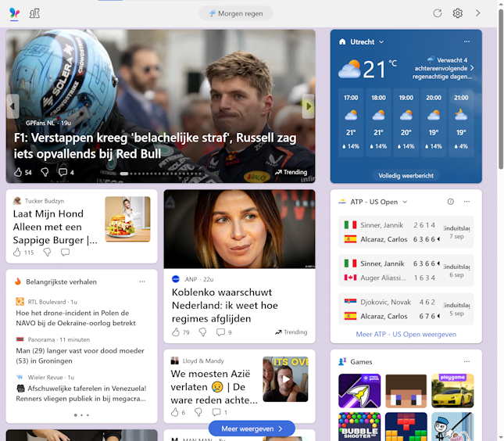Open 'Man (29) langer vast' story
This screenshot has height=441, width=504.
tap(80, 356)
